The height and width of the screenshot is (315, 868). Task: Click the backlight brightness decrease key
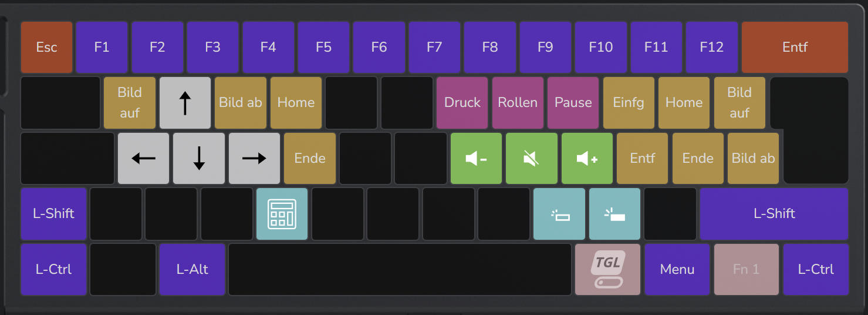pos(559,214)
